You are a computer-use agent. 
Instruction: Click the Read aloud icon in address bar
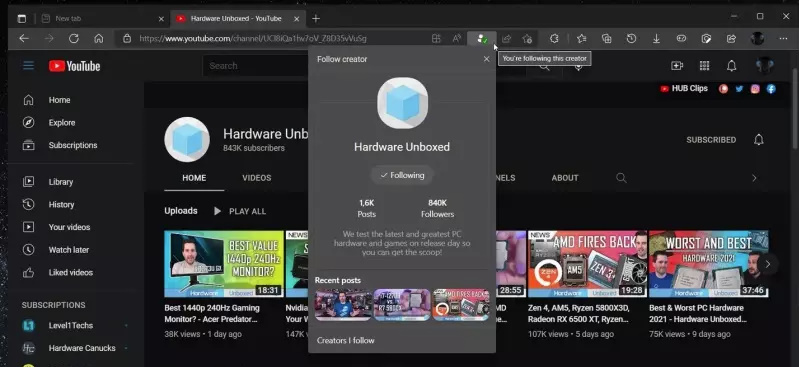[457, 39]
